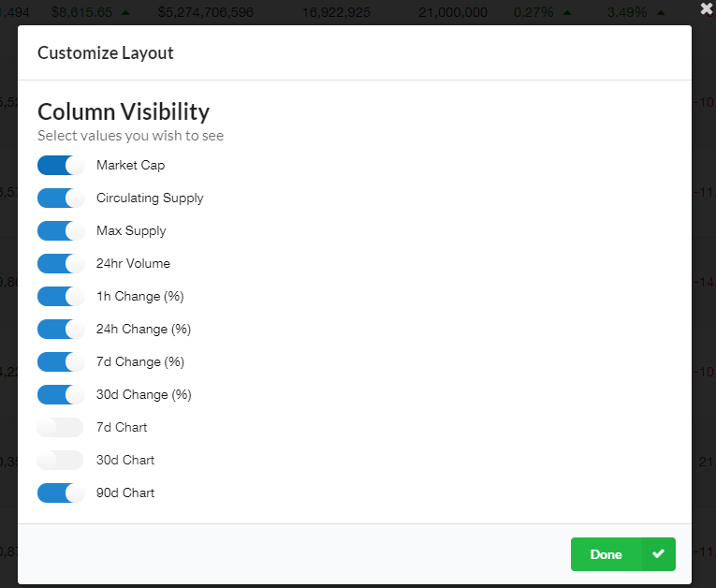This screenshot has height=588, width=716.
Task: Click the checkmark icon on Done button
Action: 658,553
